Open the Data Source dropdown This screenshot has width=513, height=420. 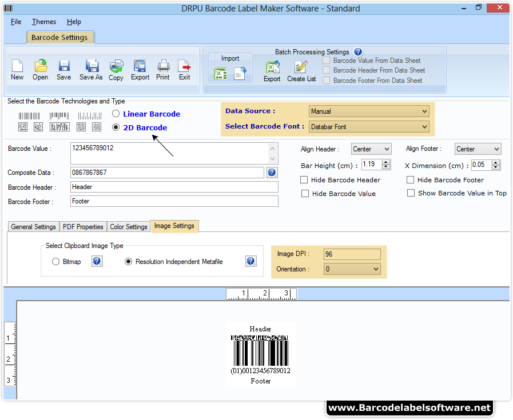click(x=369, y=111)
